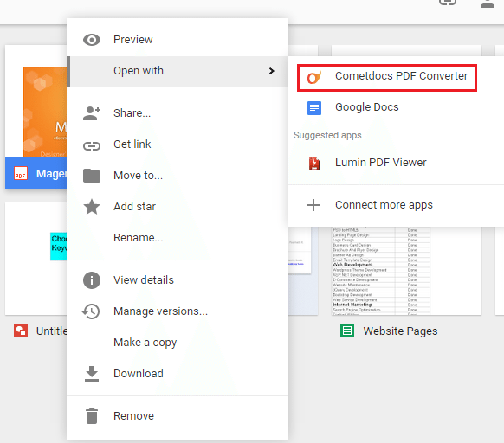Select Rename... from the menu
The width and height of the screenshot is (504, 443).
[x=178, y=238]
